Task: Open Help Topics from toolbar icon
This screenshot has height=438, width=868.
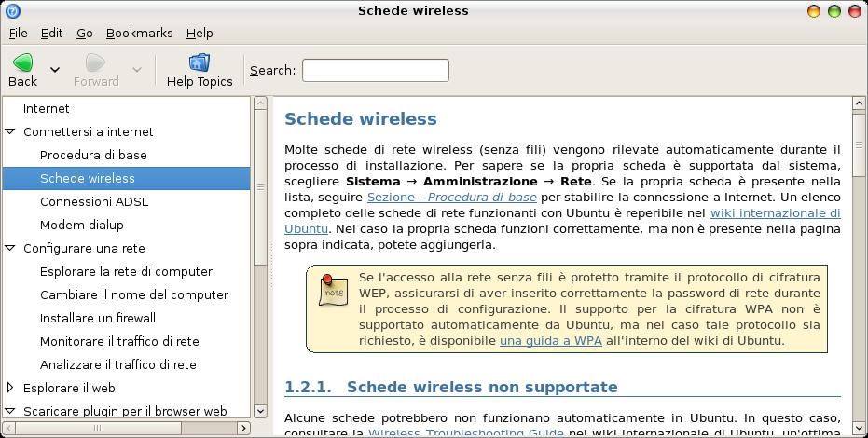Action: [200, 62]
